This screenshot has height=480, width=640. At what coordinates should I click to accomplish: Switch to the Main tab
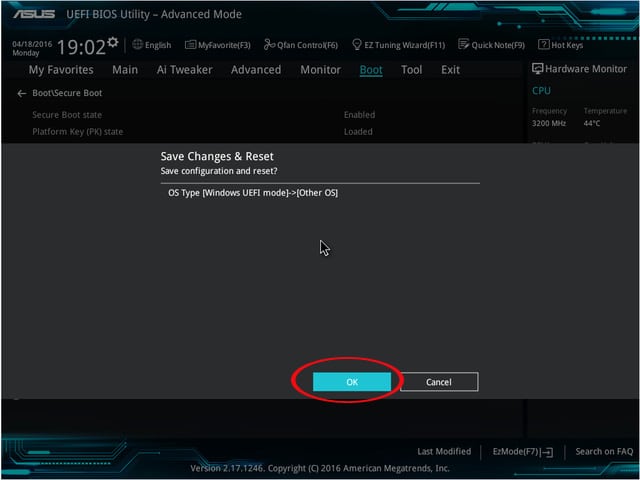pos(125,70)
